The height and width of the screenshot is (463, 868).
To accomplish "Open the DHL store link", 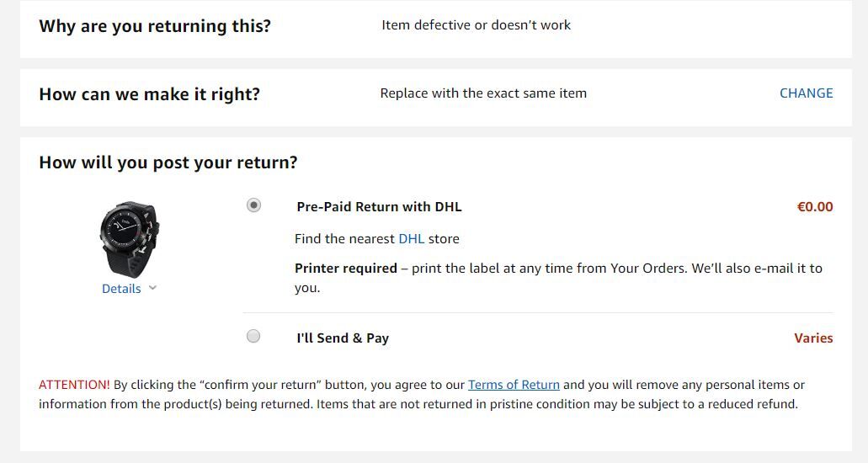I will (411, 239).
